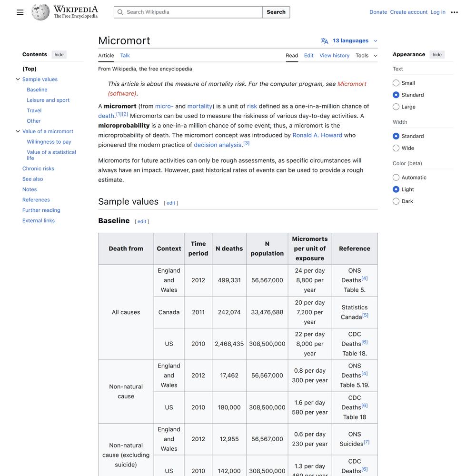Edit the Sample values section
The image size is (476, 476).
[x=171, y=203]
